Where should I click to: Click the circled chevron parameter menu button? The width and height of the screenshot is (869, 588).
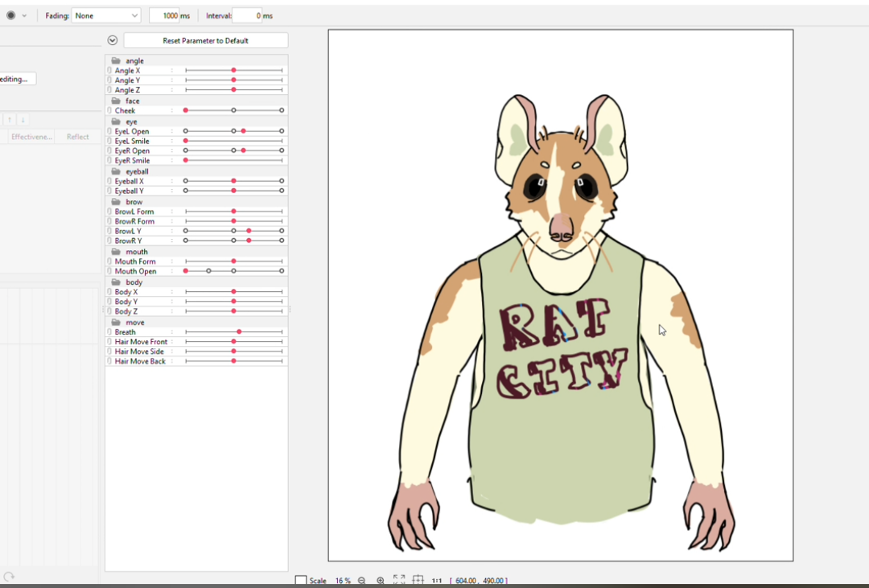[x=113, y=40]
